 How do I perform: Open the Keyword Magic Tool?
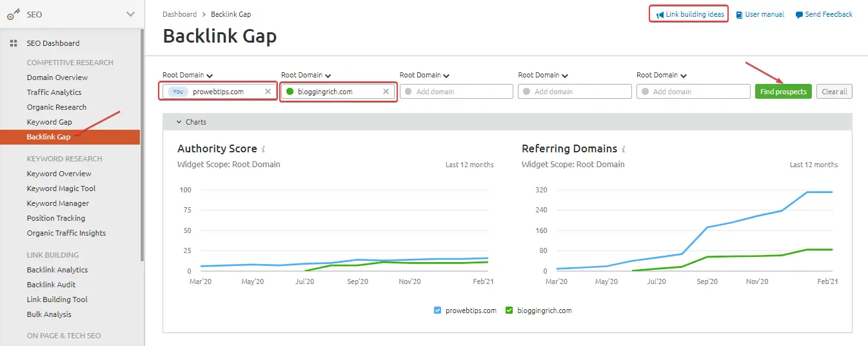point(61,188)
